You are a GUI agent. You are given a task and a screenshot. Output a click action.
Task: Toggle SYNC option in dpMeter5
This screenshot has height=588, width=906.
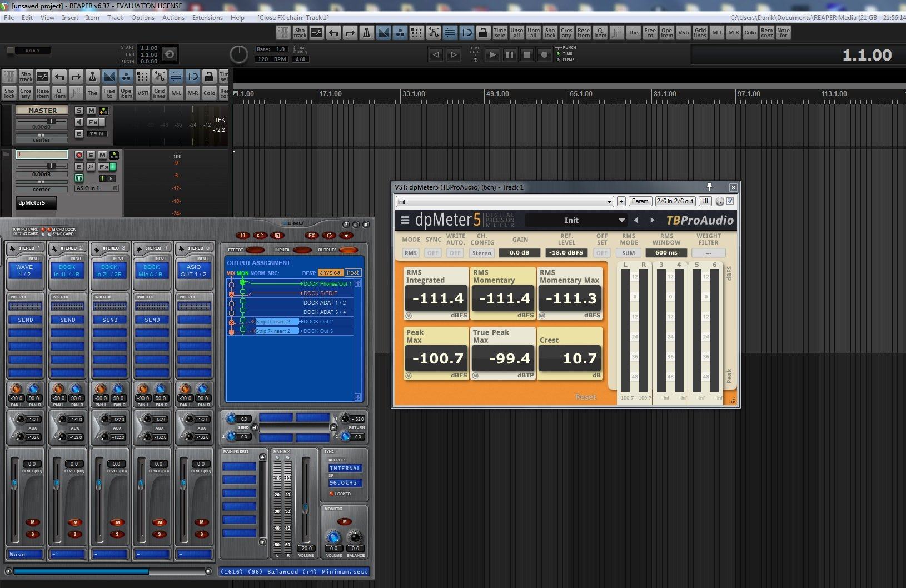(x=432, y=253)
